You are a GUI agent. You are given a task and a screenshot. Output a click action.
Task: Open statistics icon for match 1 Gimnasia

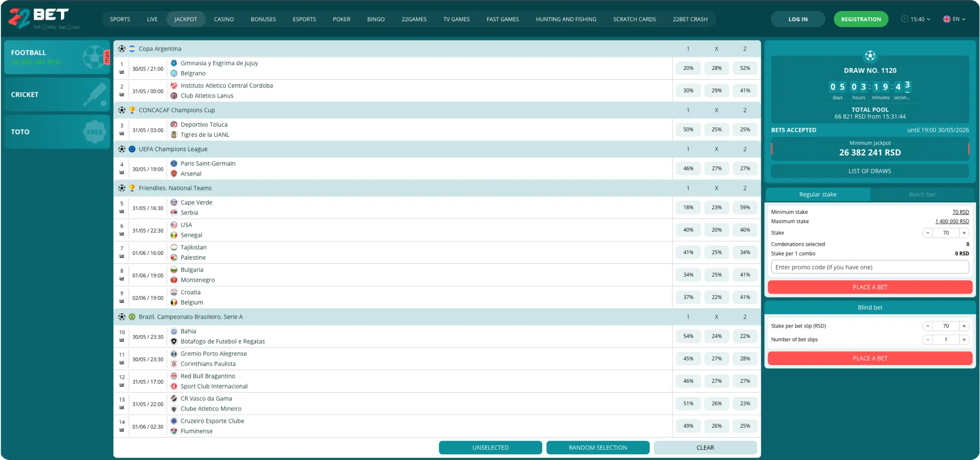122,72
